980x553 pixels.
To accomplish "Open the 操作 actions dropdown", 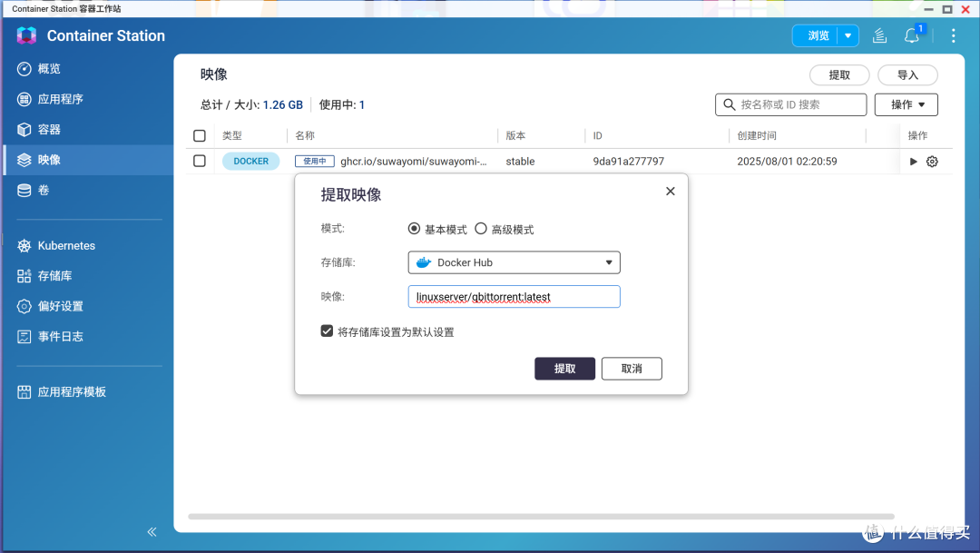I will (906, 104).
